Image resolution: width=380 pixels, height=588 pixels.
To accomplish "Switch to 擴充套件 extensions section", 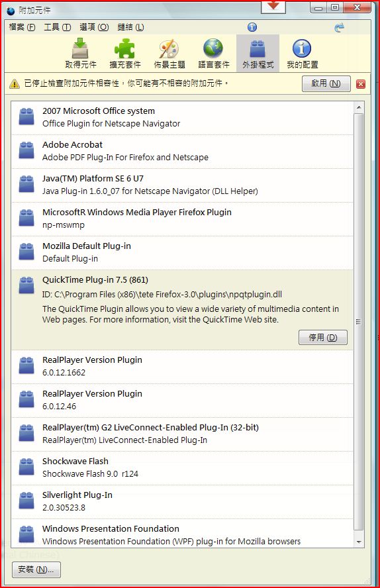I will 125,53.
